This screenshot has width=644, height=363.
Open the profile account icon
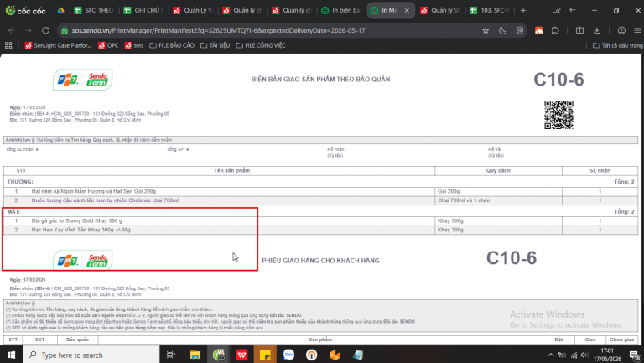tap(621, 30)
